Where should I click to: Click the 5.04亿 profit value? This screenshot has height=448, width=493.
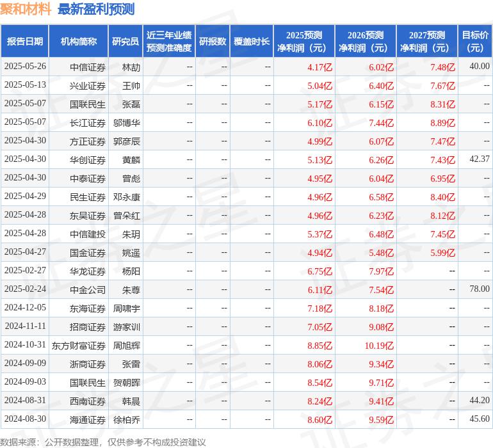(x=319, y=86)
